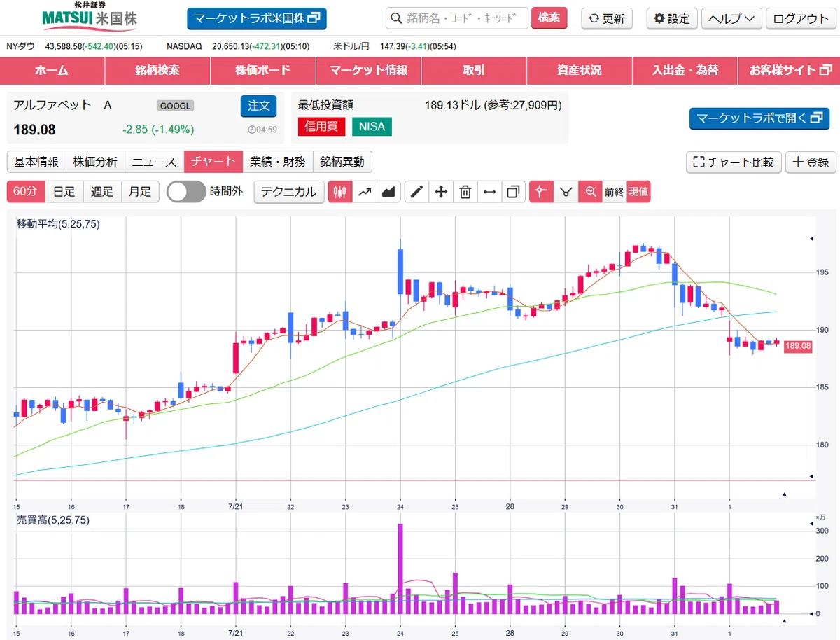Open 株価ボード in main navigation

tap(263, 70)
